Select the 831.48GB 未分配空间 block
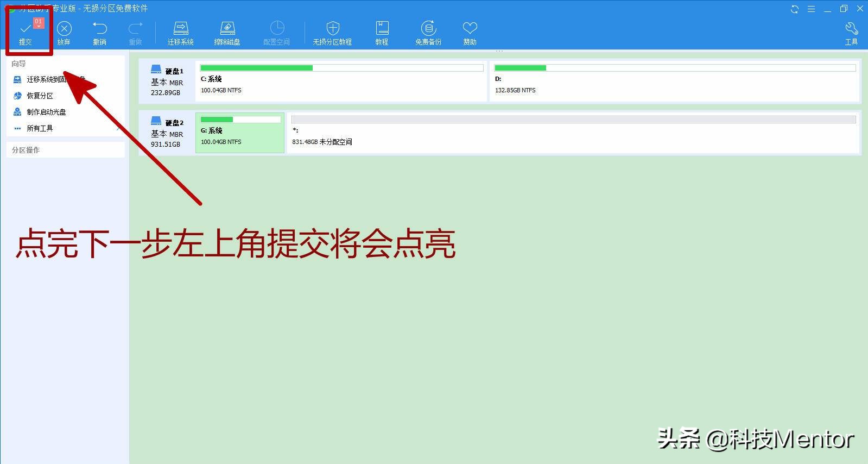The height and width of the screenshot is (464, 868). (x=573, y=133)
